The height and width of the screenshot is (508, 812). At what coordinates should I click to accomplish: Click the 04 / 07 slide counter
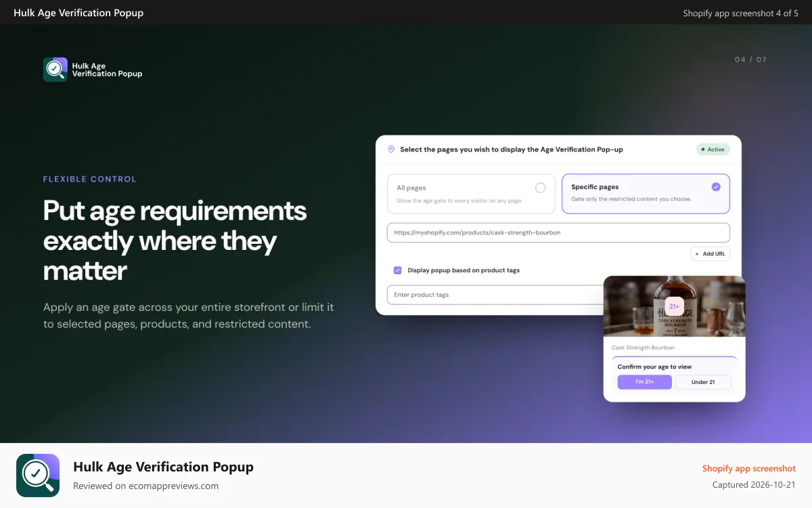pyautogui.click(x=750, y=60)
